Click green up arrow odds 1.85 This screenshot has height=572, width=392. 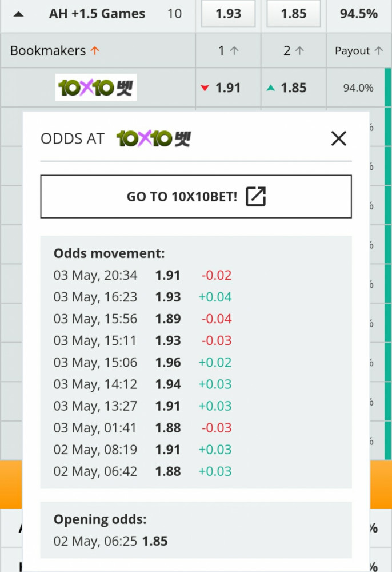pyautogui.click(x=271, y=88)
